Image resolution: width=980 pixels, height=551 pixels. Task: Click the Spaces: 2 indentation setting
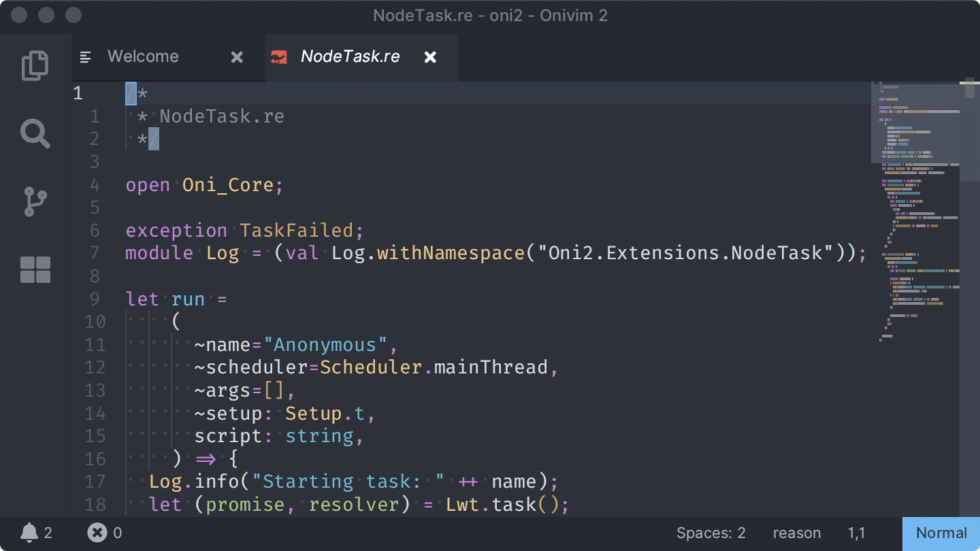pyautogui.click(x=710, y=533)
